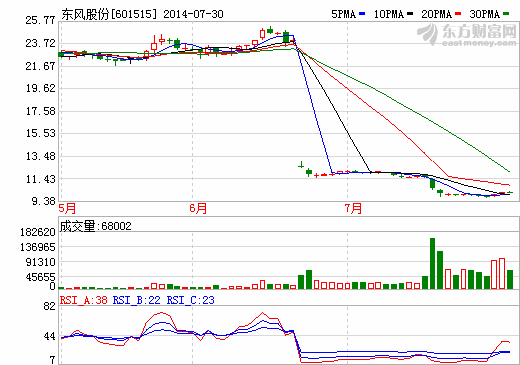520x365 pixels.
Task: Click the green 30PMA legend color marker
Action: coord(506,14)
